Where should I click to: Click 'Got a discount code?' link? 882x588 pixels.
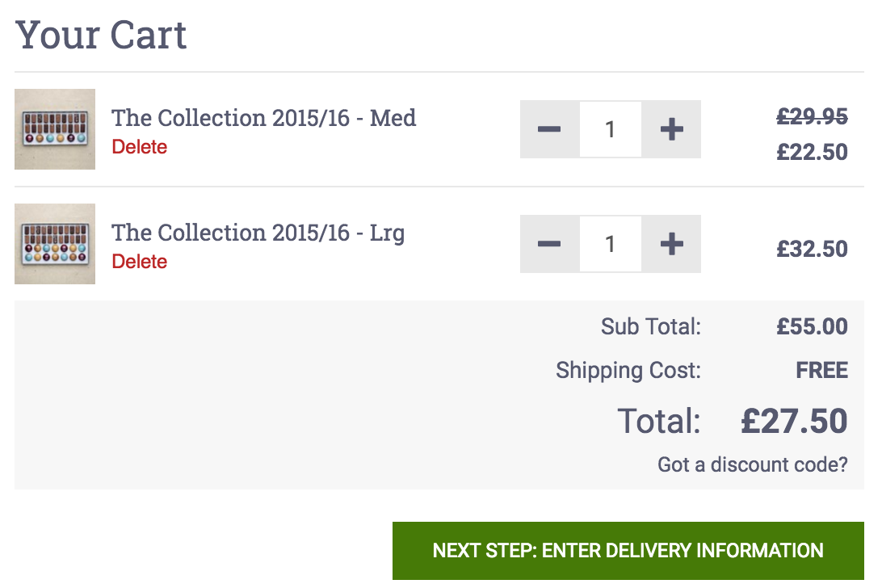pos(753,464)
